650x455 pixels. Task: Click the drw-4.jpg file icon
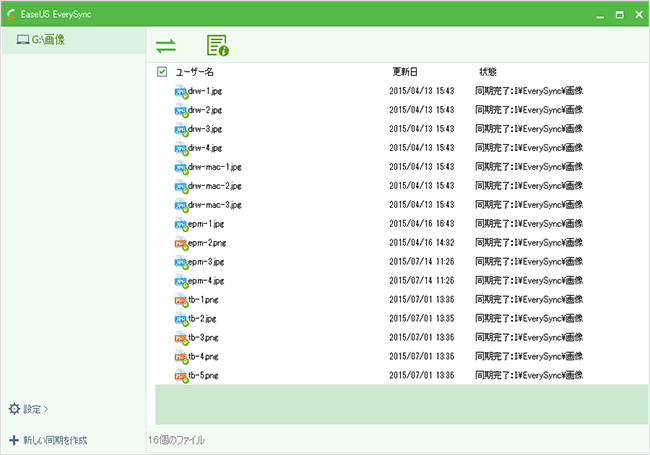(x=181, y=149)
